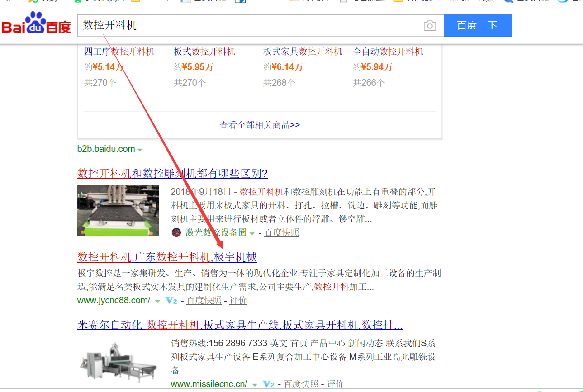Click count text 共268个
Viewport: 583px width, 392px height.
pos(280,83)
